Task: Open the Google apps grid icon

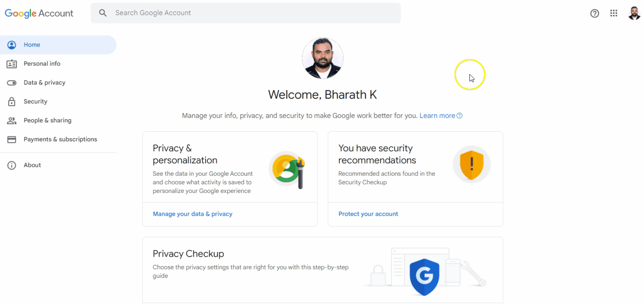Action: coord(614,13)
